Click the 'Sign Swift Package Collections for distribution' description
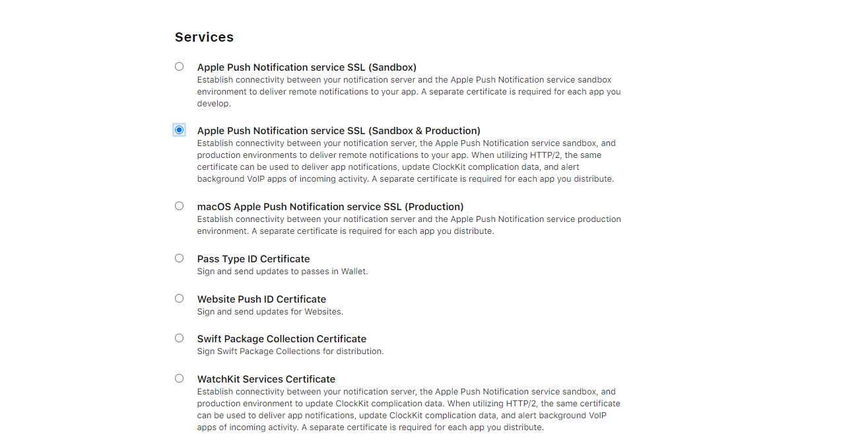Screen dimensions: 868x446 [290, 352]
